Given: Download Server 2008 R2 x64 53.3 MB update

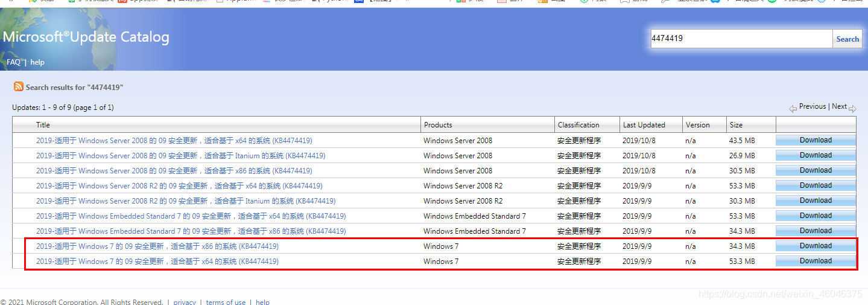Looking at the screenshot, I should coord(816,185).
